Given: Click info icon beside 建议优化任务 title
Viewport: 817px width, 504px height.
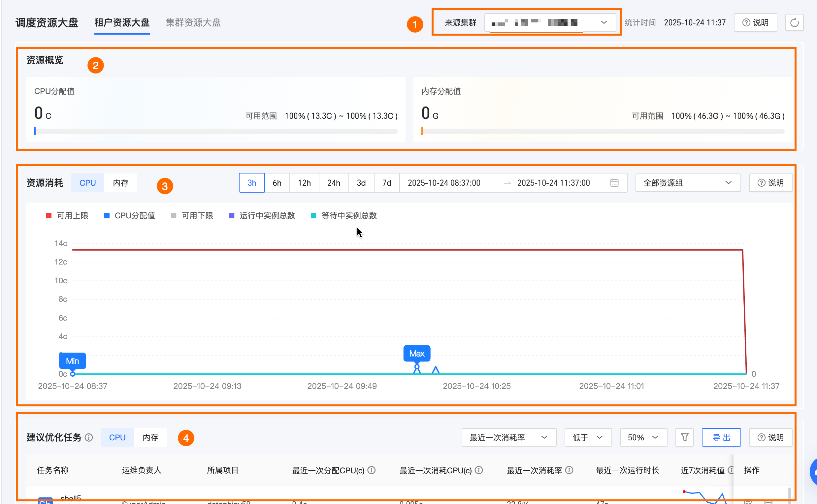Looking at the screenshot, I should point(89,437).
